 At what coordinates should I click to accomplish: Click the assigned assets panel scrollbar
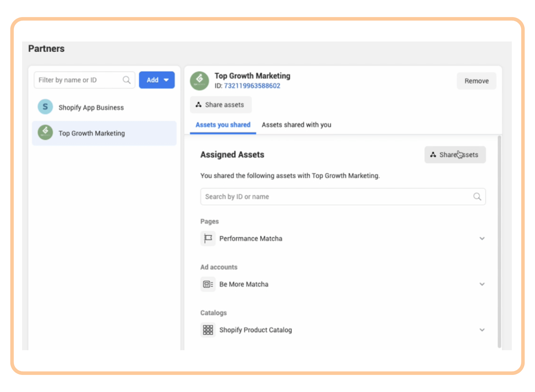click(499, 241)
